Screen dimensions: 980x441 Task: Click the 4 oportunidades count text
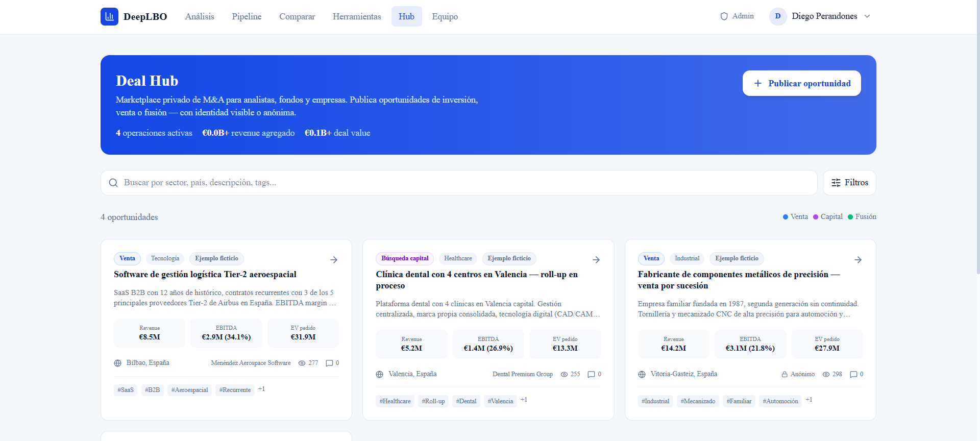pos(129,217)
